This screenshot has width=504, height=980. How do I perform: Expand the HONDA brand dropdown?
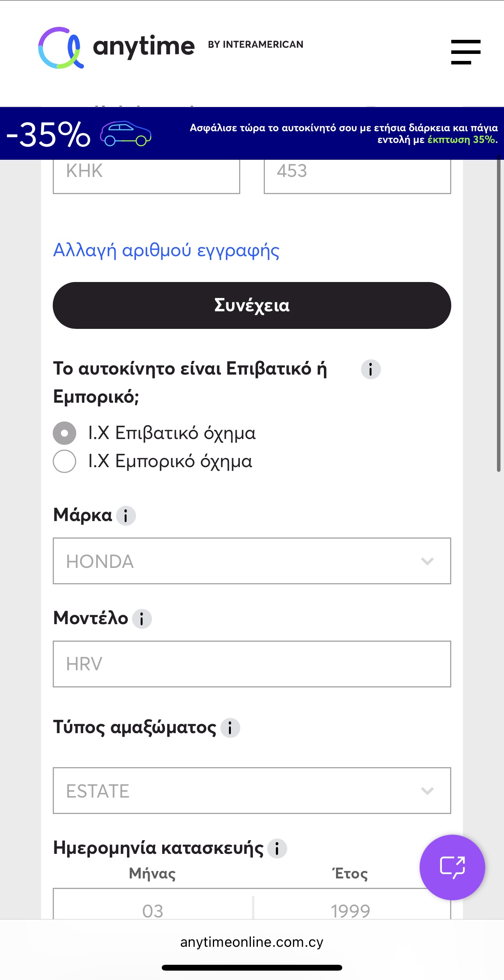point(252,561)
